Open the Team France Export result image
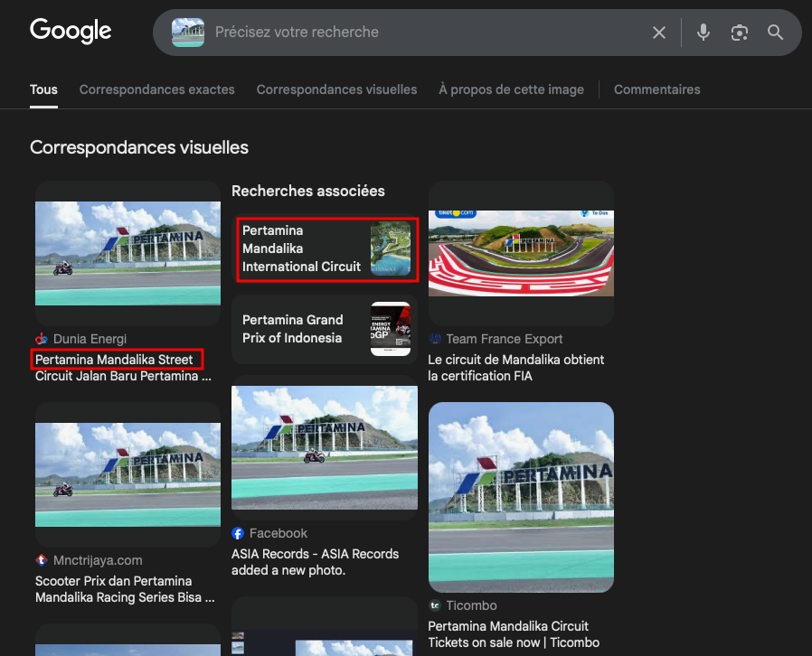This screenshot has width=812, height=656. pyautogui.click(x=521, y=254)
